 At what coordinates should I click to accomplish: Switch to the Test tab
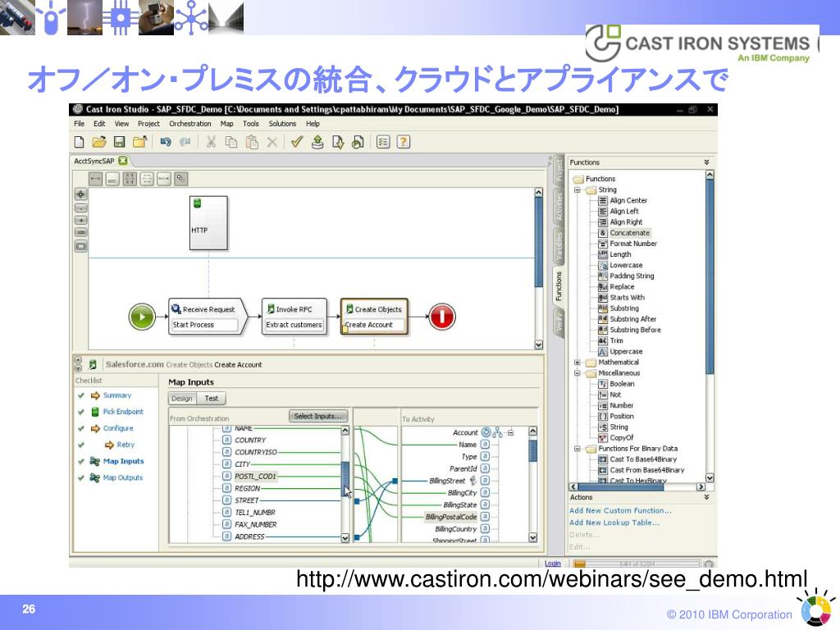coord(211,398)
